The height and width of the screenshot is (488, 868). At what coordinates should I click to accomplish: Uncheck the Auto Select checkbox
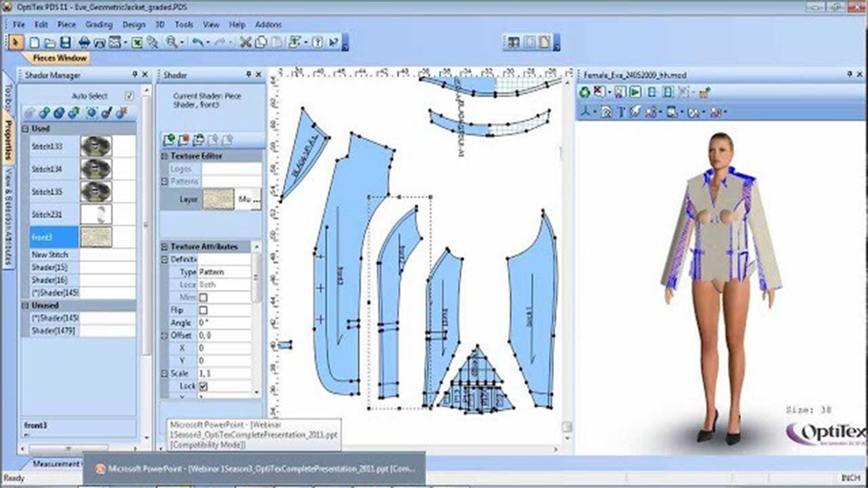pos(129,96)
